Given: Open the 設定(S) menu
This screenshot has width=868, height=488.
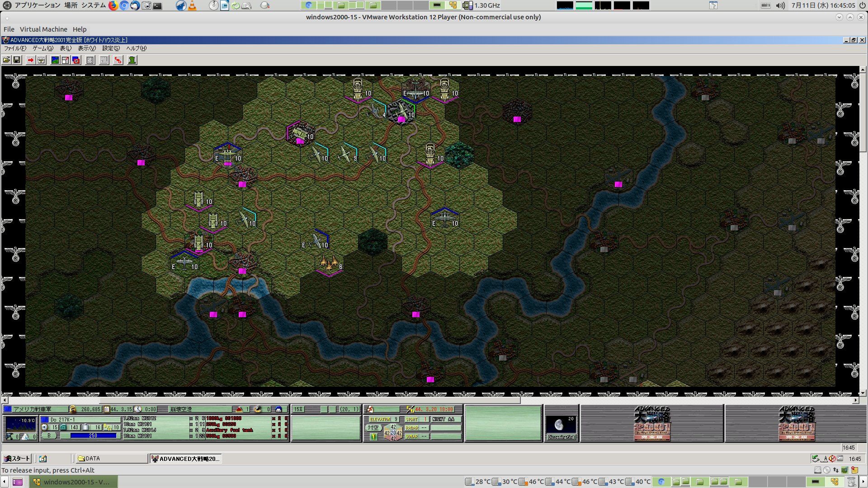Looking at the screenshot, I should [111, 48].
